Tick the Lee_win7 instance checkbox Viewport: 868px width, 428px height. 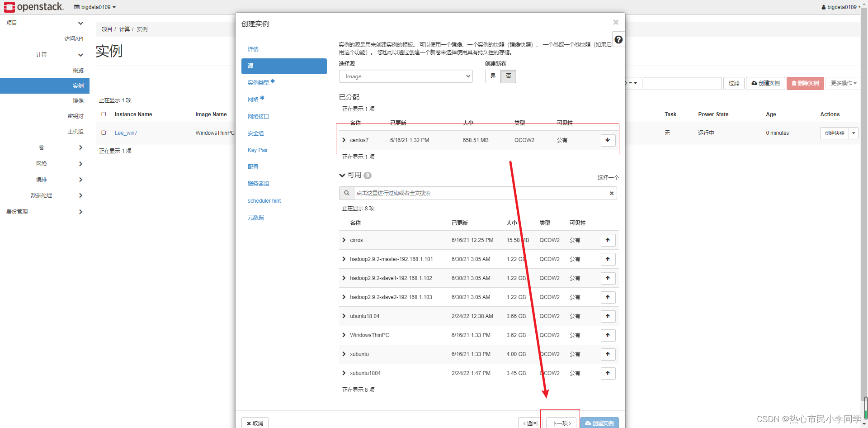(104, 133)
